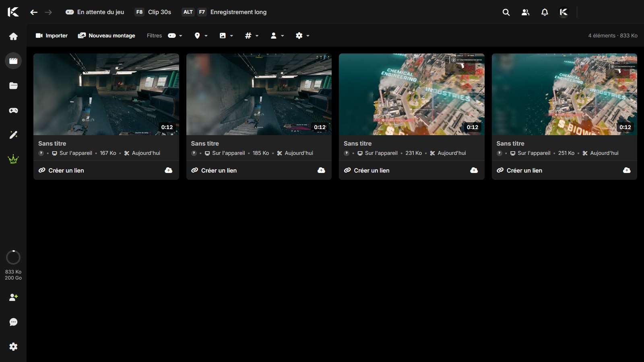The width and height of the screenshot is (644, 362).
Task: Upload the 251 Ko clip to cloud
Action: click(x=627, y=171)
